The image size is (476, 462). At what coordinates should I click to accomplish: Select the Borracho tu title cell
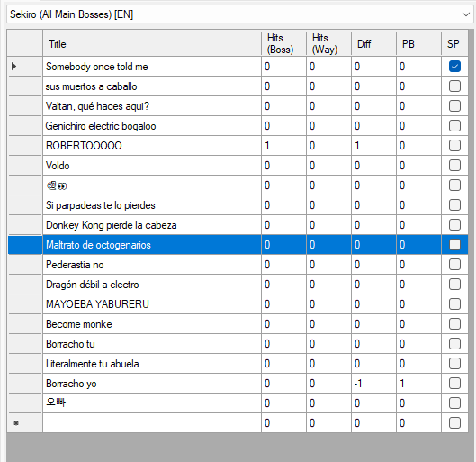(x=152, y=344)
